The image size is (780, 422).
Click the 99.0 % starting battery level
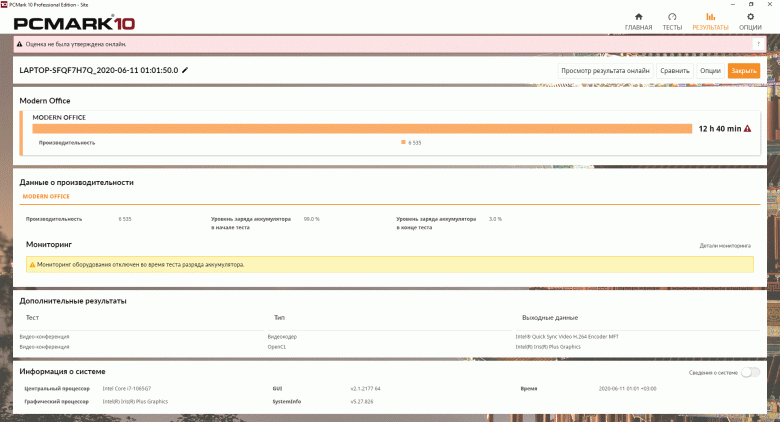coord(311,219)
